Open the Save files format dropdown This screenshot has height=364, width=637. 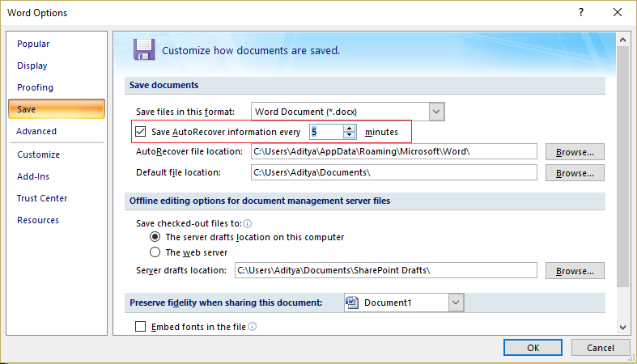(x=436, y=111)
